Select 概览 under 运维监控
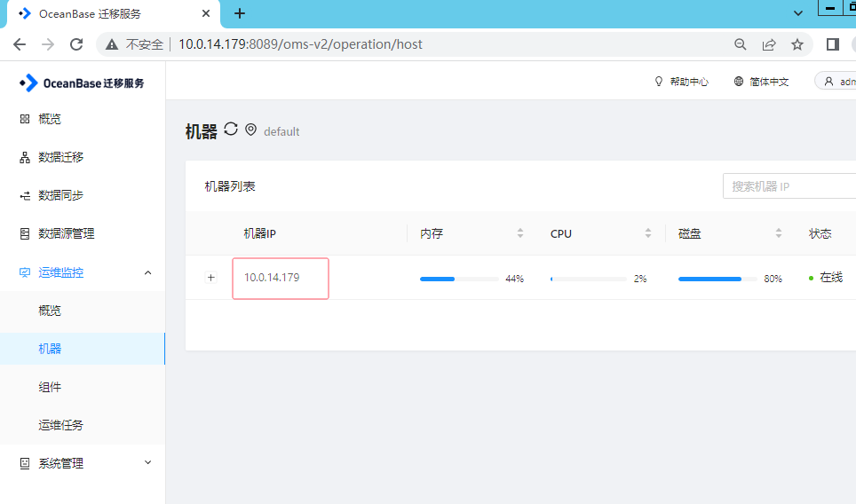856x504 pixels. coord(50,311)
